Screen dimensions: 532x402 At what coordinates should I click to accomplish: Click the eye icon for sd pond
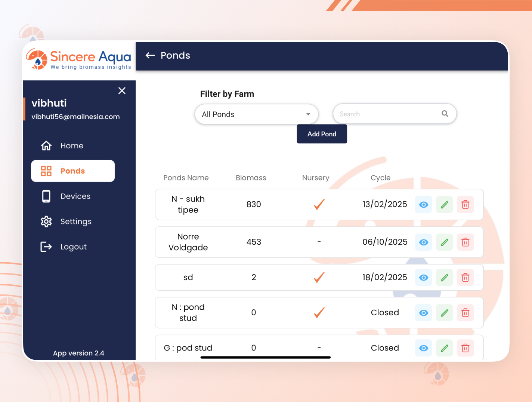[x=423, y=277]
